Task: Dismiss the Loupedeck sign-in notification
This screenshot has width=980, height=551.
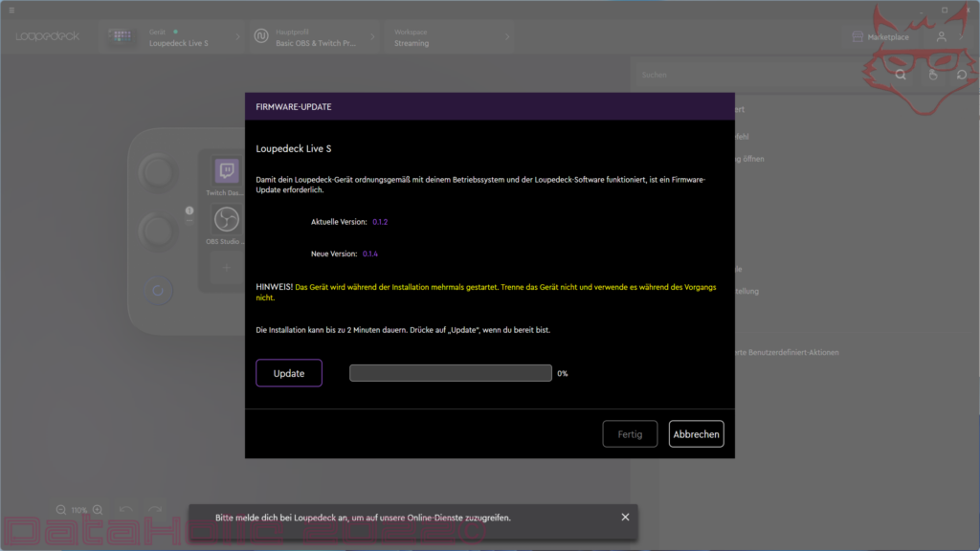Action: point(625,518)
